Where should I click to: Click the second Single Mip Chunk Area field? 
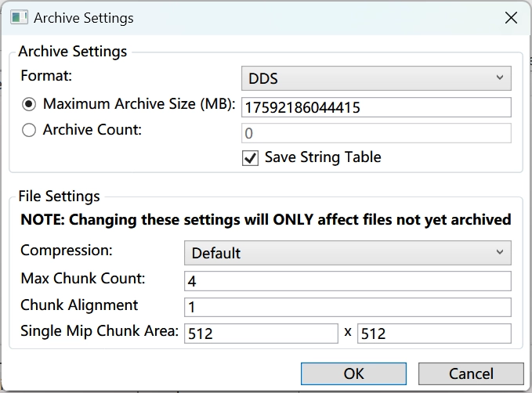click(434, 334)
